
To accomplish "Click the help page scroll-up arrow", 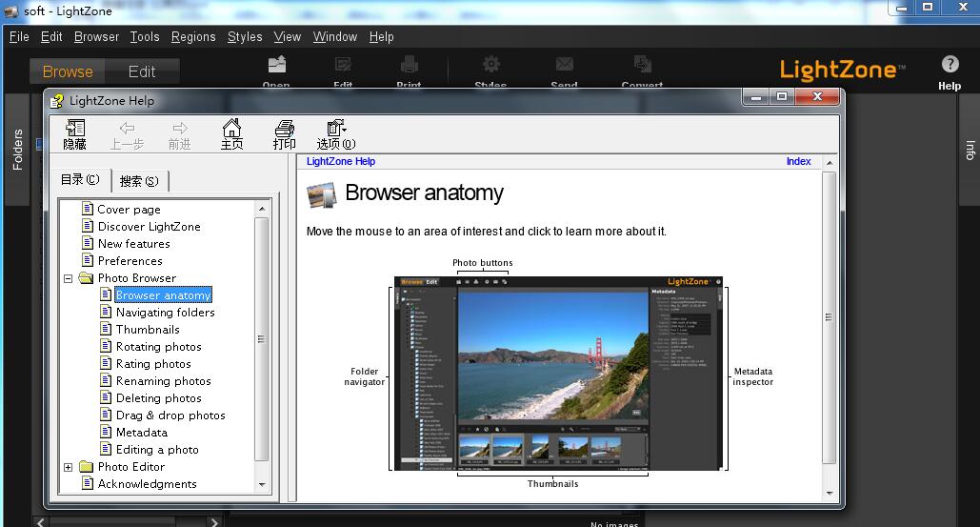I will (830, 163).
